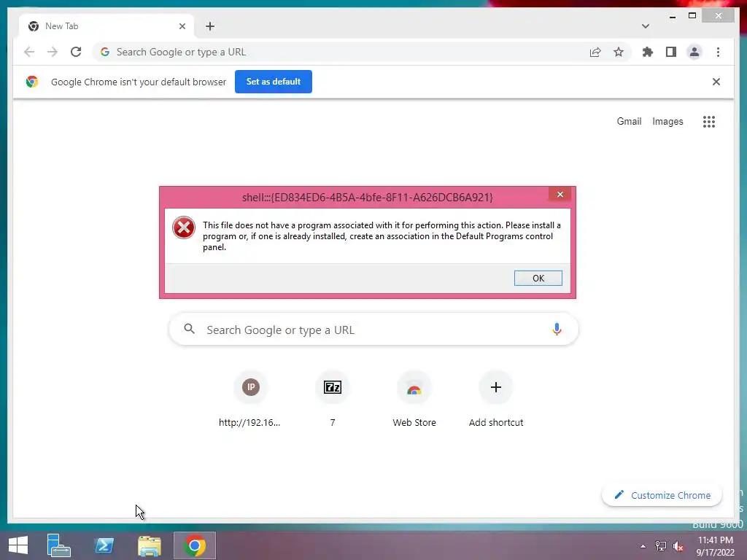Bookmark this tab with the star icon
Image resolution: width=747 pixels, height=560 pixels.
point(619,52)
